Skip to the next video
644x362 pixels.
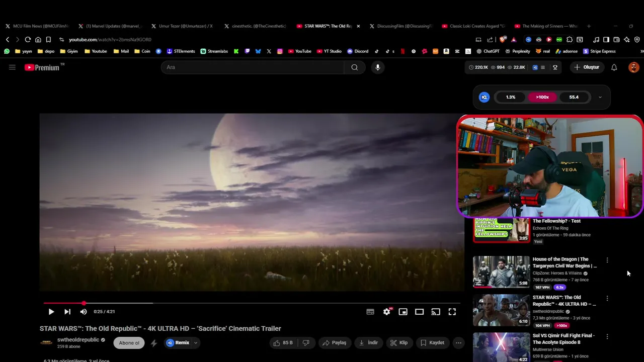pos(67,312)
